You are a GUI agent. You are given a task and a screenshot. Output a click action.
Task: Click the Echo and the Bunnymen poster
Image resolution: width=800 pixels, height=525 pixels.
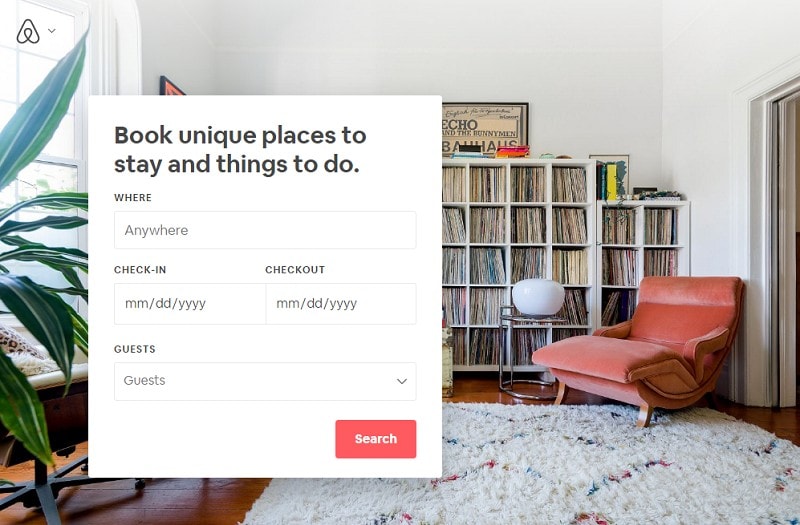485,129
